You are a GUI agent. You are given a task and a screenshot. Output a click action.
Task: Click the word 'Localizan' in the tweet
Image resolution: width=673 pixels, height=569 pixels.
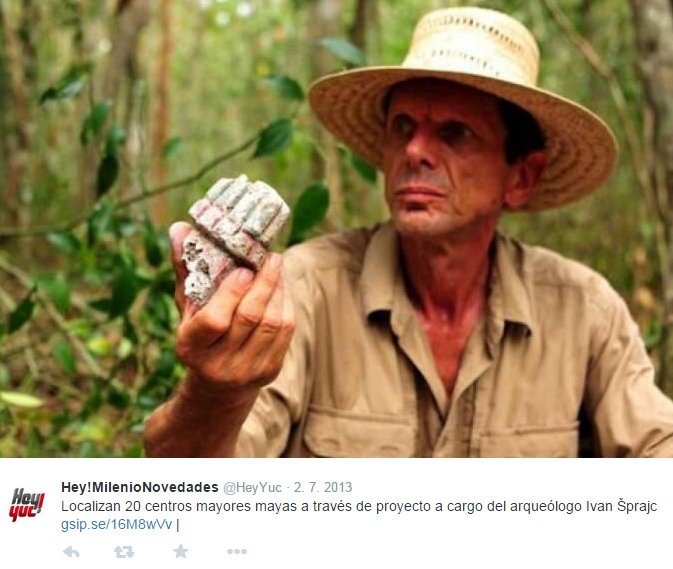(91, 506)
